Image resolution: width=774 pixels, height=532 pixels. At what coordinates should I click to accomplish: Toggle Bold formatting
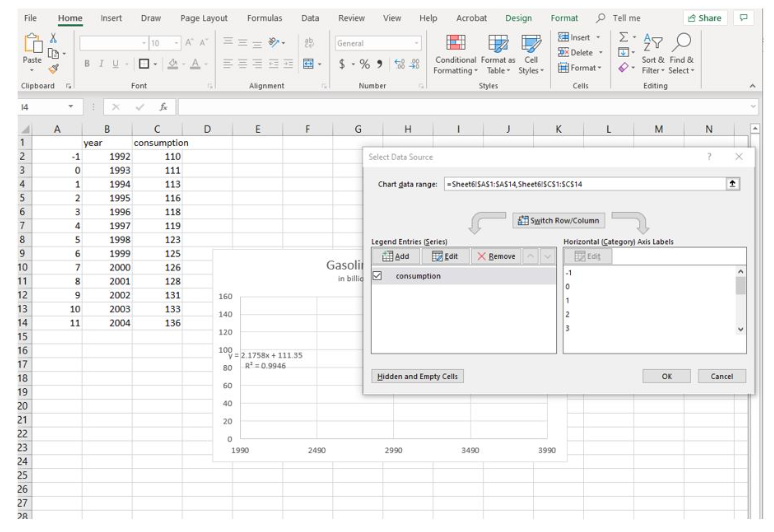click(87, 64)
